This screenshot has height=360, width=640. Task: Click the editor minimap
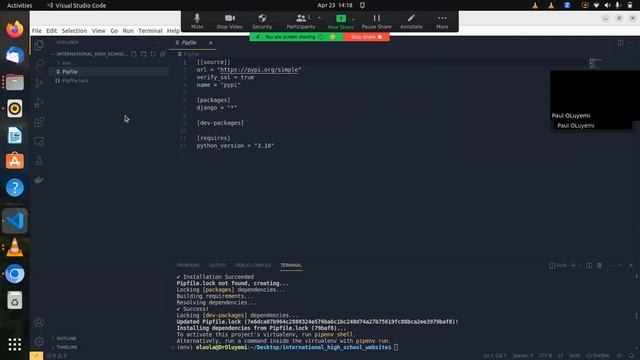coord(595,63)
